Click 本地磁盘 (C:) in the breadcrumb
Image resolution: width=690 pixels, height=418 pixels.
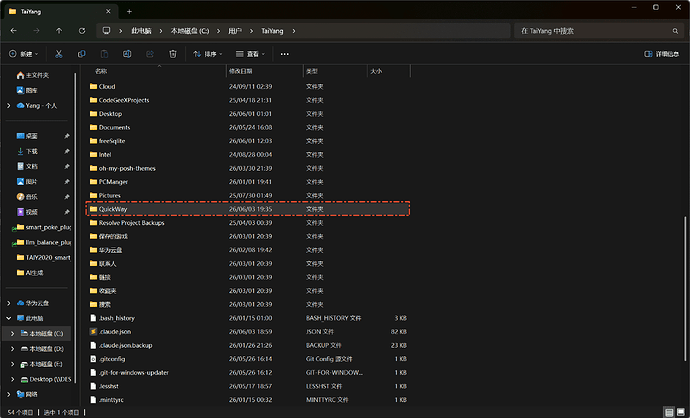point(190,31)
